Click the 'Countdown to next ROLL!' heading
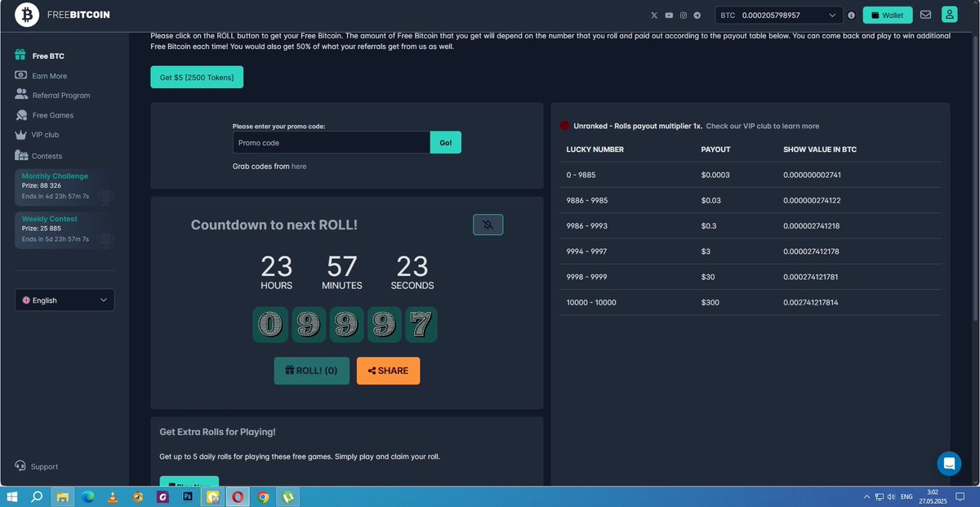The image size is (980, 507). point(274,225)
